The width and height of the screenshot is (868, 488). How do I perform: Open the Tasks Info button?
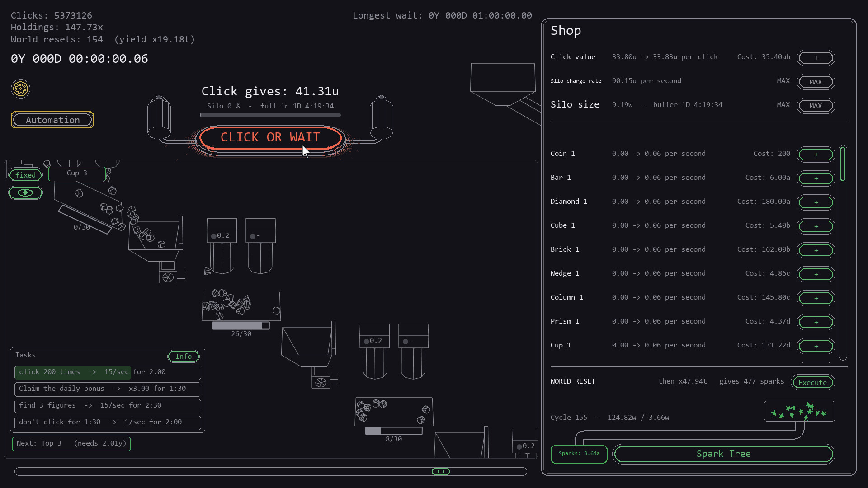184,357
